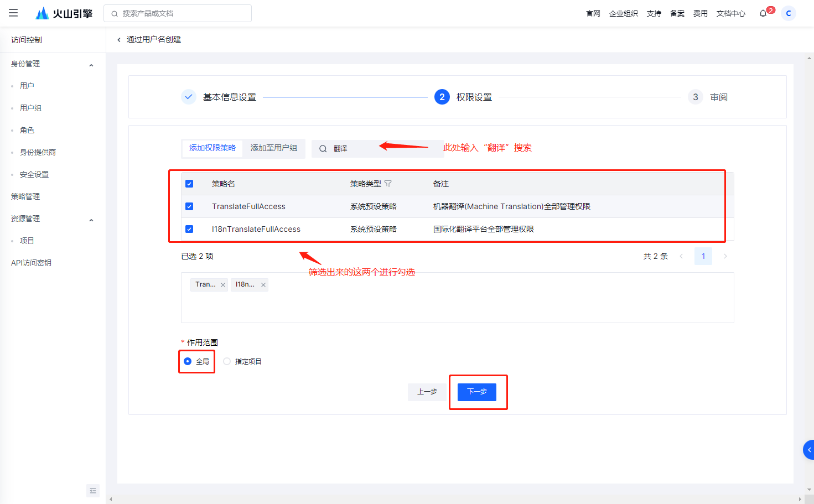Toggle the select-all checkbox in table header
Screen dimensions: 814x504
189,184
